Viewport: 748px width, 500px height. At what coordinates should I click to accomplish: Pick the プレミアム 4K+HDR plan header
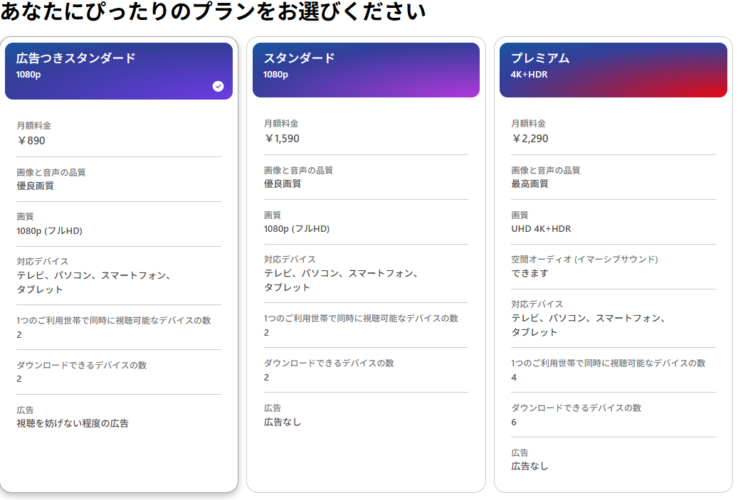coord(612,68)
